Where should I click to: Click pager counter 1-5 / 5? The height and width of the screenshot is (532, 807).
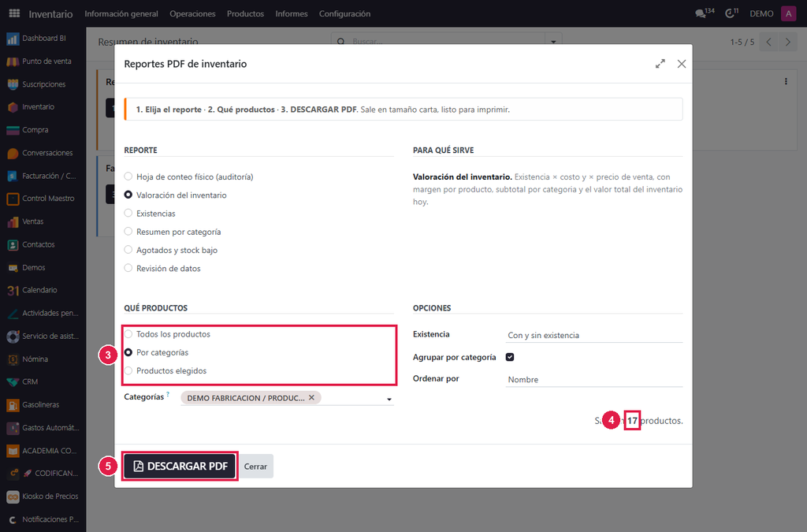coord(742,43)
